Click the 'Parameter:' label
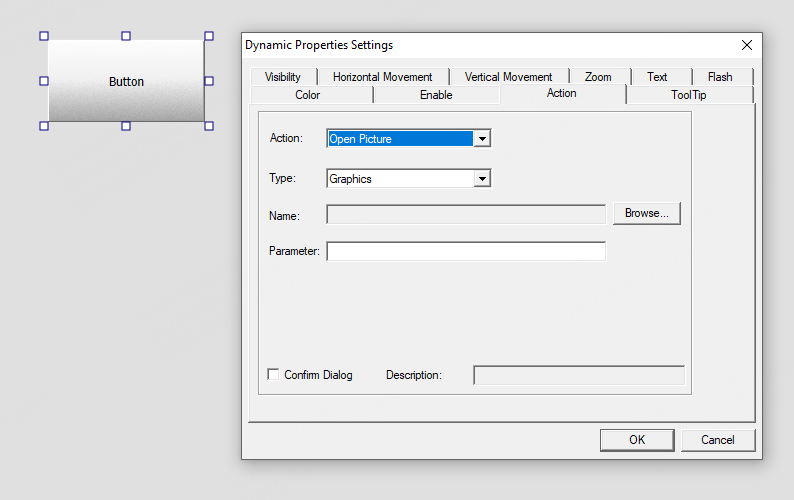Screen dimensions: 794x500 pyautogui.click(x=294, y=251)
